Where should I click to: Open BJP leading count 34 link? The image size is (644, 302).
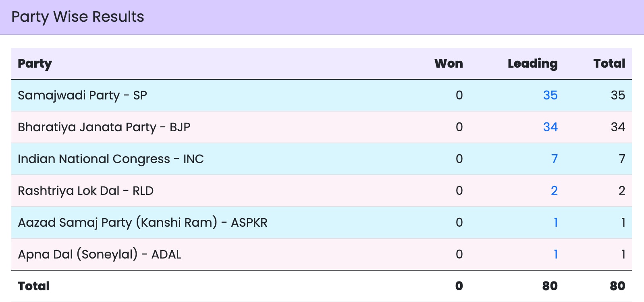(550, 127)
